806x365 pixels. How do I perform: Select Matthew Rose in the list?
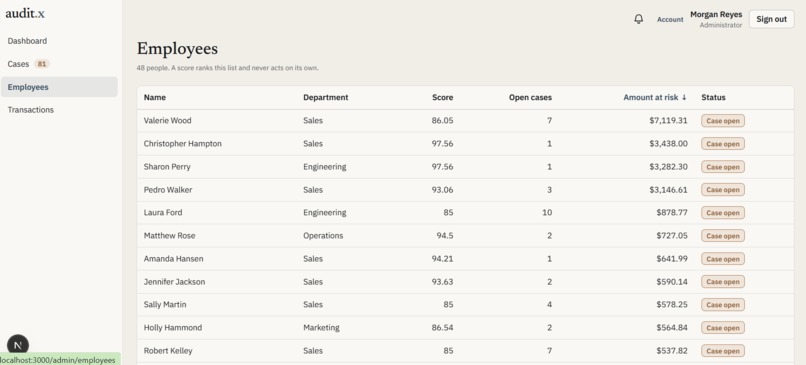(465, 235)
